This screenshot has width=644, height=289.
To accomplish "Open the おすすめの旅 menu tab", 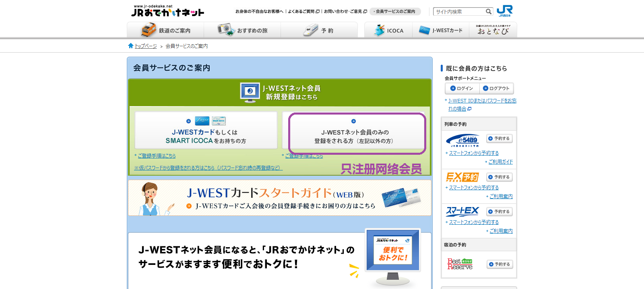I will [x=242, y=30].
